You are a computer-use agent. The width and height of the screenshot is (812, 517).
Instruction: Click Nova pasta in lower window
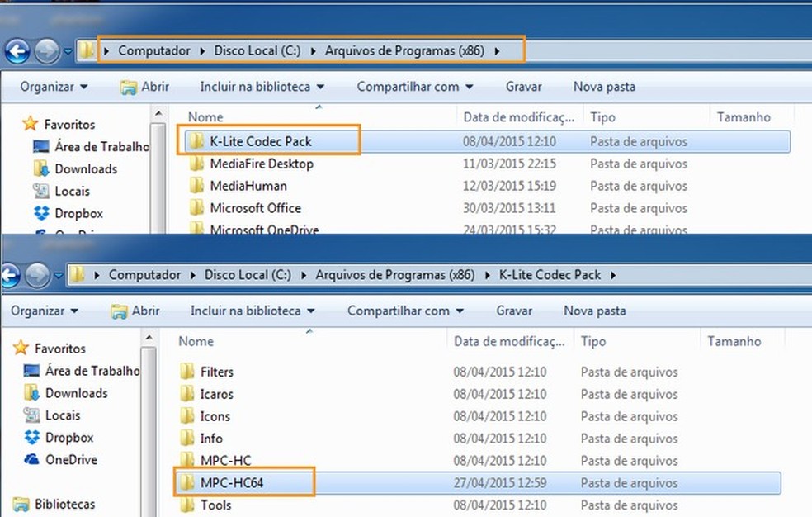pyautogui.click(x=595, y=311)
